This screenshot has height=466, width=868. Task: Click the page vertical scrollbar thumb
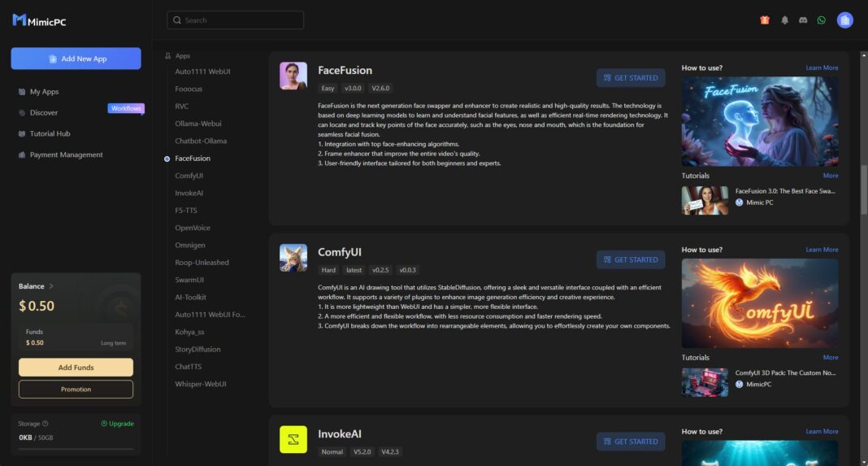tap(864, 189)
